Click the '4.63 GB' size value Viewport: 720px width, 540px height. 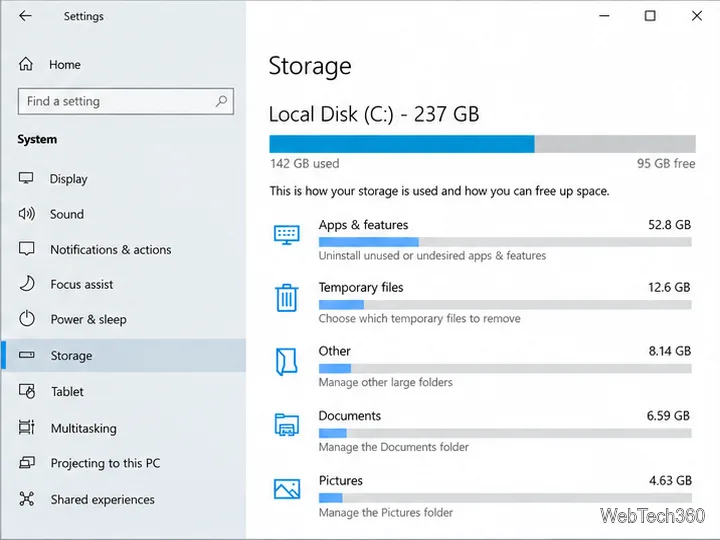point(670,480)
